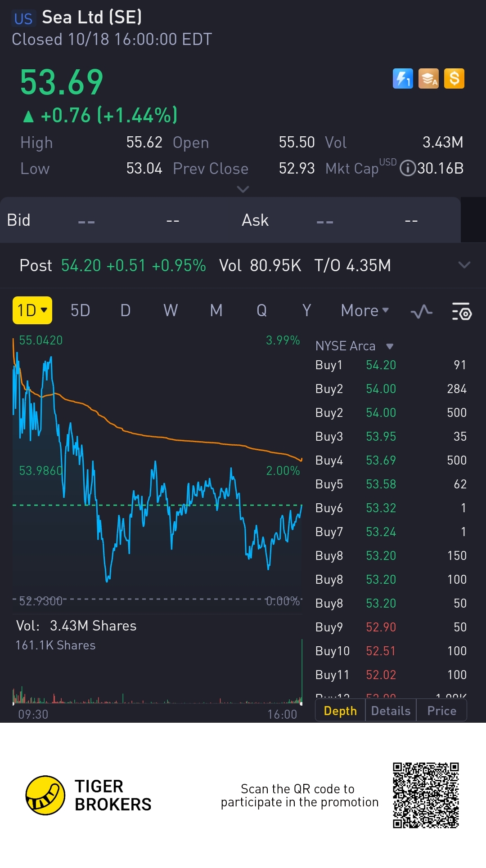
Task: Open the More timeframes dropdown
Action: coord(365,310)
